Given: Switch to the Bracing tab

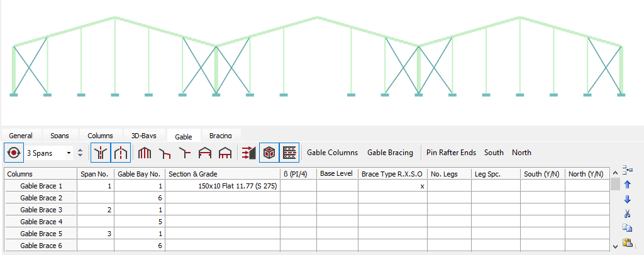Looking at the screenshot, I should (220, 136).
